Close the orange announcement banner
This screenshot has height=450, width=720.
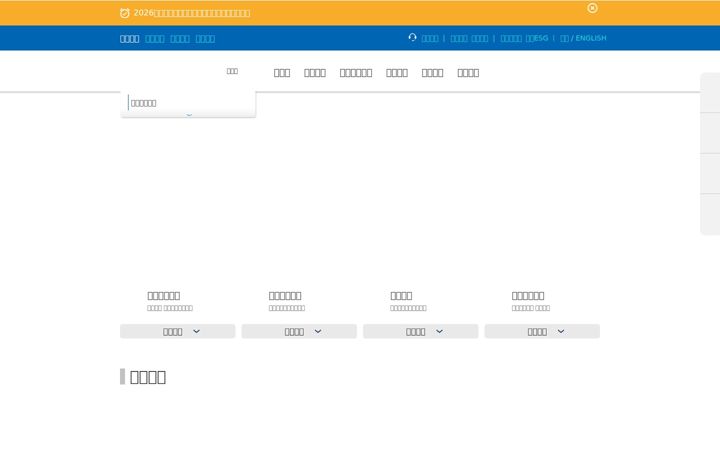(592, 8)
